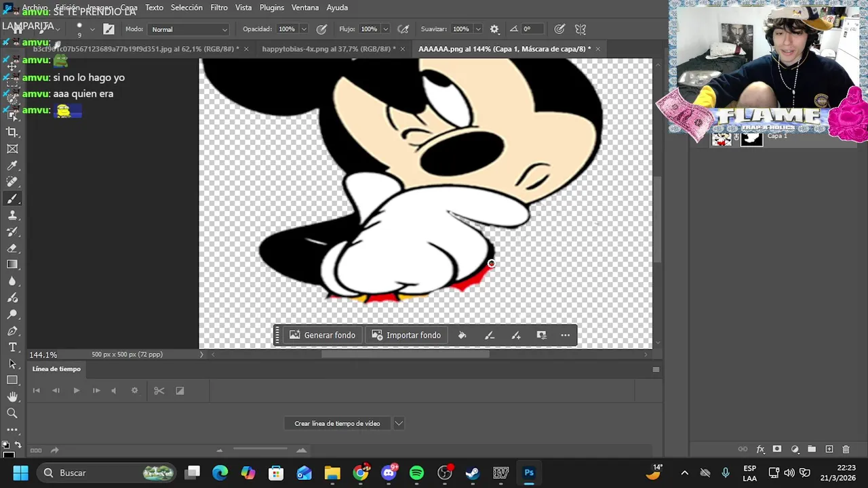Open the Mode blend dropdown set to Normal
Screen dimensions: 868x488
(x=189, y=29)
